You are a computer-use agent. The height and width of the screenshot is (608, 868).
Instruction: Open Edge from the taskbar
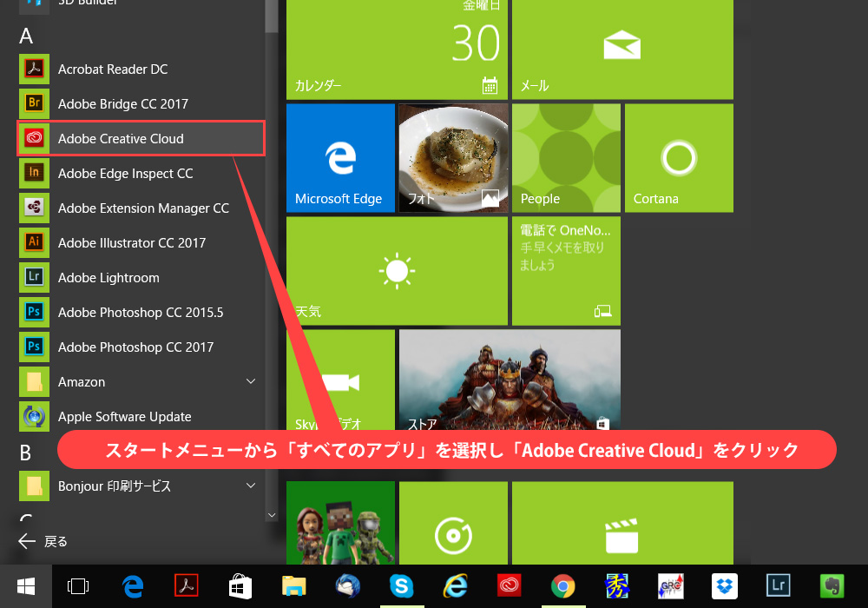133,586
